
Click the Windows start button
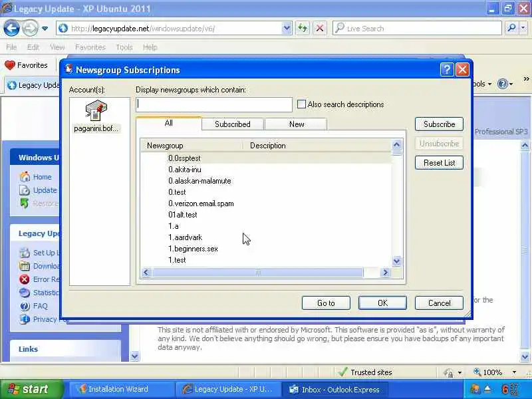pos(31,389)
